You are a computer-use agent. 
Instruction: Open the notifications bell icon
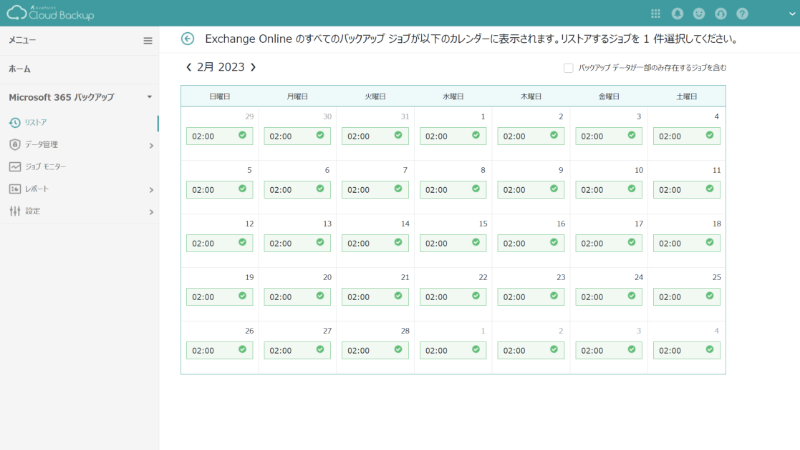(x=677, y=14)
